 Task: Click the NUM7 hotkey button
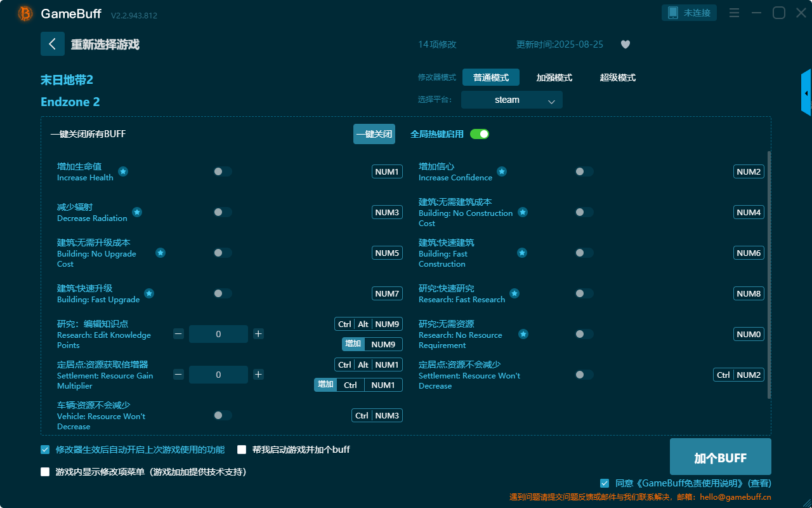coord(387,293)
